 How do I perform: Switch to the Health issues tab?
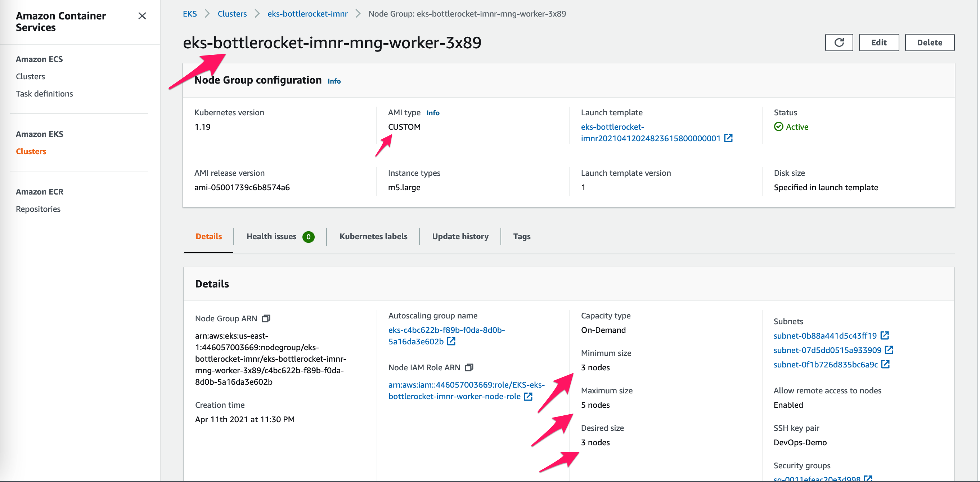pyautogui.click(x=280, y=236)
